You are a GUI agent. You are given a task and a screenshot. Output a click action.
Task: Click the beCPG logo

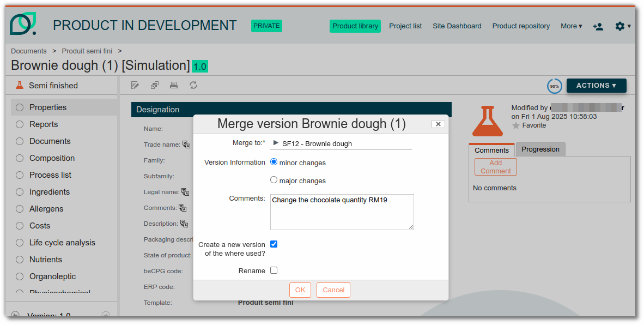23,25
